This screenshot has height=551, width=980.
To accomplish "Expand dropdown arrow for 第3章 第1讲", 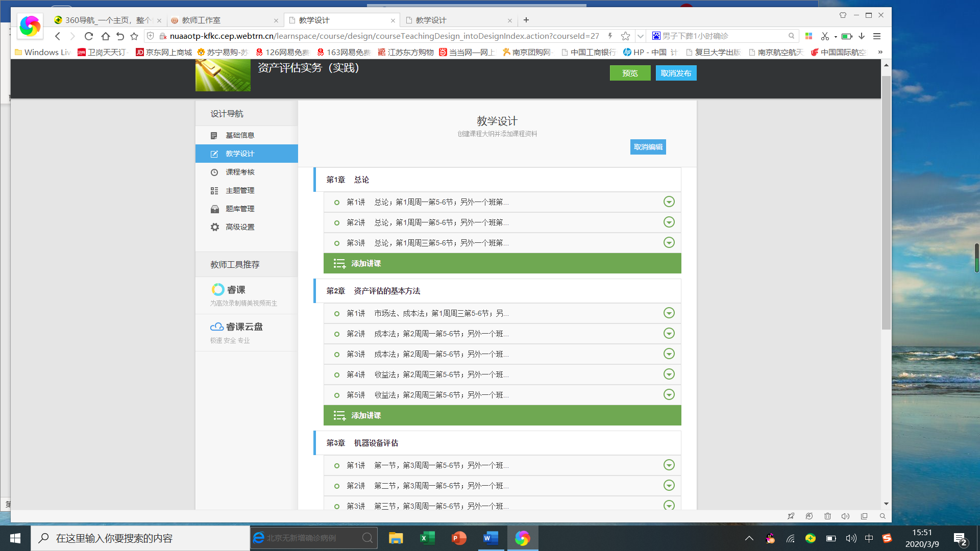I will [x=669, y=465].
